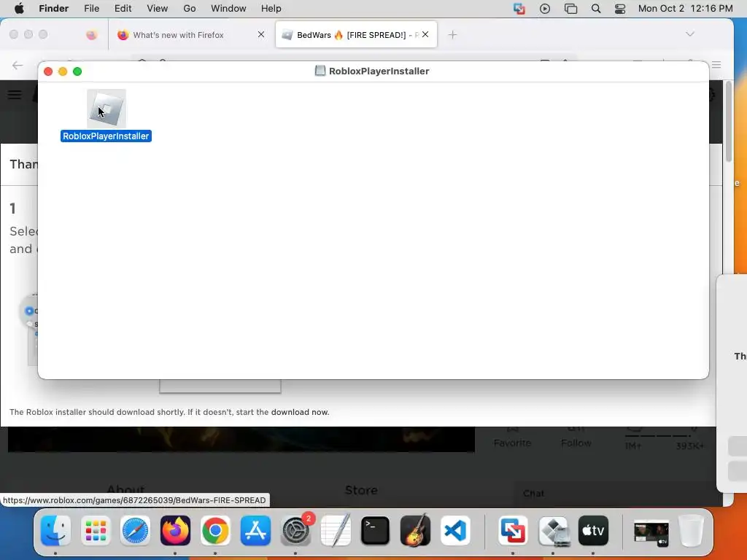This screenshot has width=747, height=560.
Task: Open the Go menu
Action: [x=190, y=9]
